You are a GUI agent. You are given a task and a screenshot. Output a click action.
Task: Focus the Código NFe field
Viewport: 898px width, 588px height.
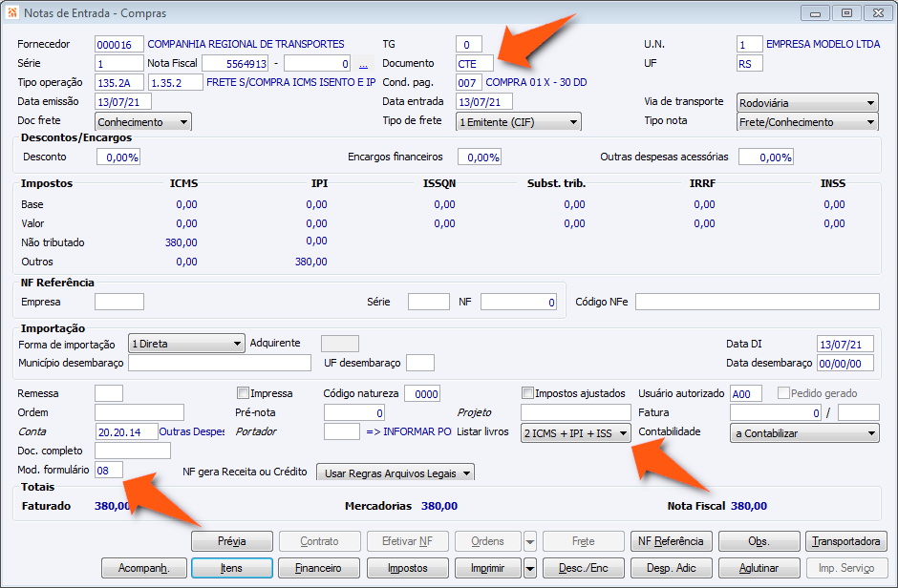pyautogui.click(x=758, y=302)
